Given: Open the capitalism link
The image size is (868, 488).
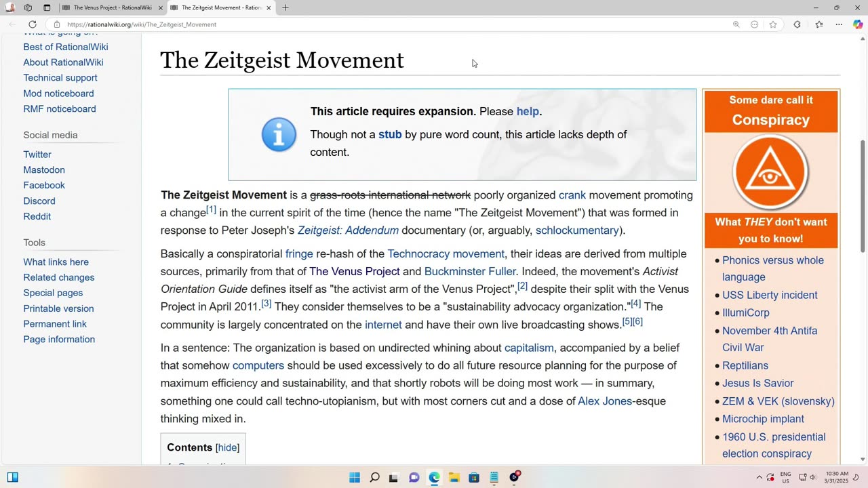Looking at the screenshot, I should [529, 348].
